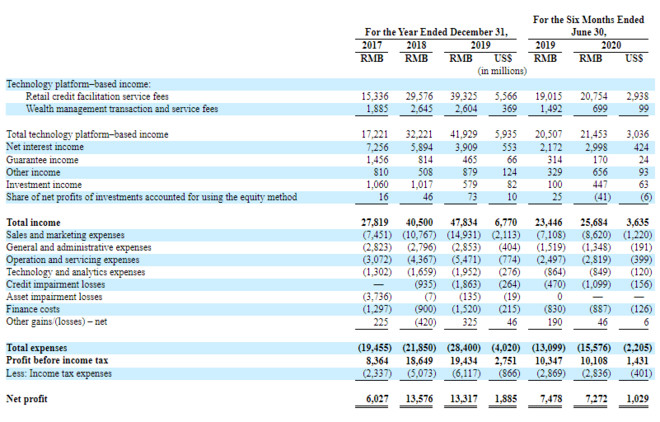Click the 2018 column header
Viewport: 660px width, 422px height.
tap(419, 45)
